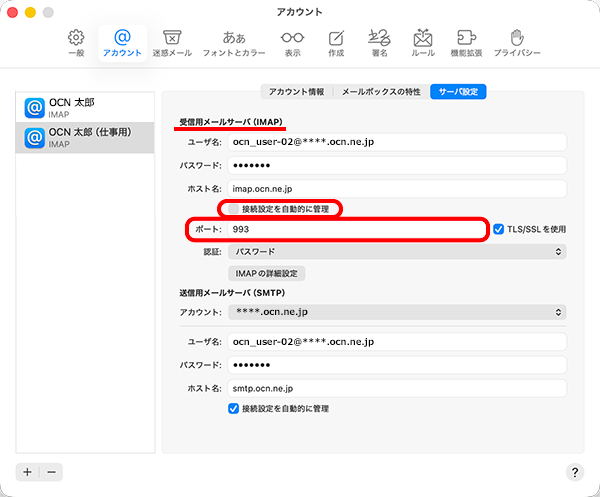Enable IMAP automatic connection settings checkbox
This screenshot has width=600, height=497.
234,209
